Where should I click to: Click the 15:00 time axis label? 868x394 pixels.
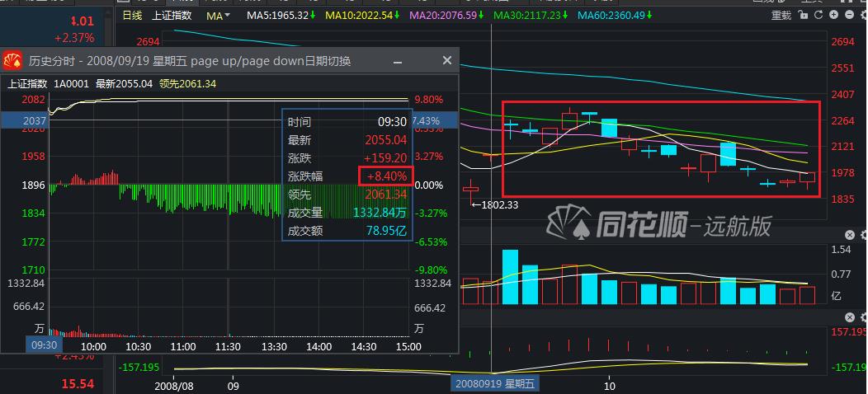point(409,347)
